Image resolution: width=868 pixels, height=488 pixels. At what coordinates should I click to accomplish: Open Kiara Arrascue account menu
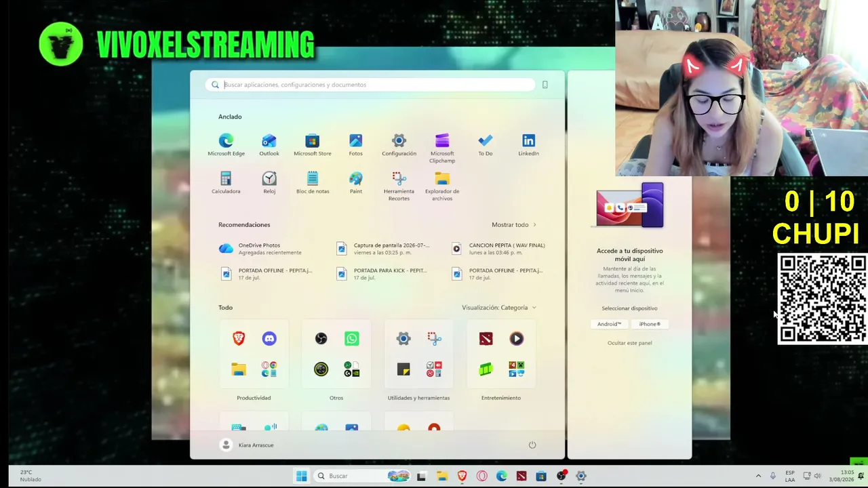click(248, 445)
